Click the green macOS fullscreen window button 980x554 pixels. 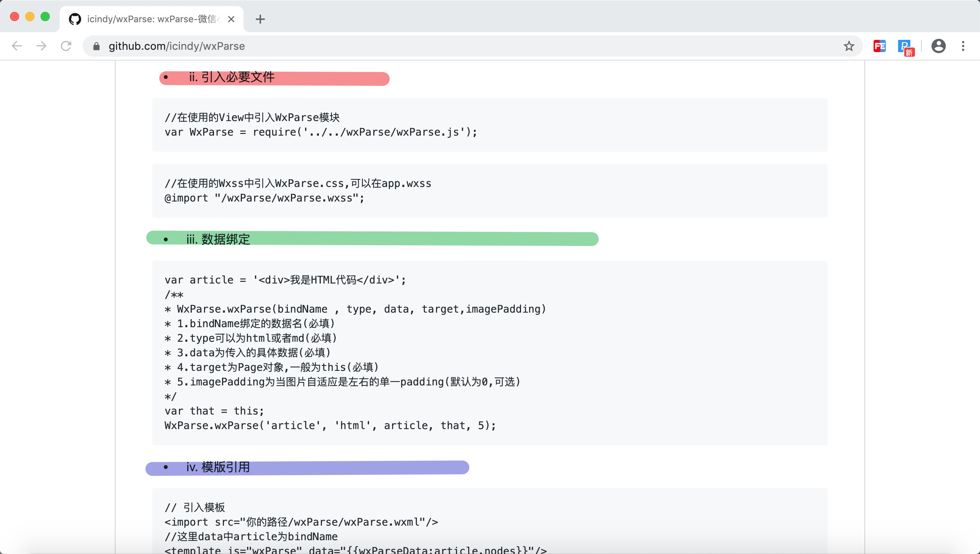pyautogui.click(x=45, y=16)
